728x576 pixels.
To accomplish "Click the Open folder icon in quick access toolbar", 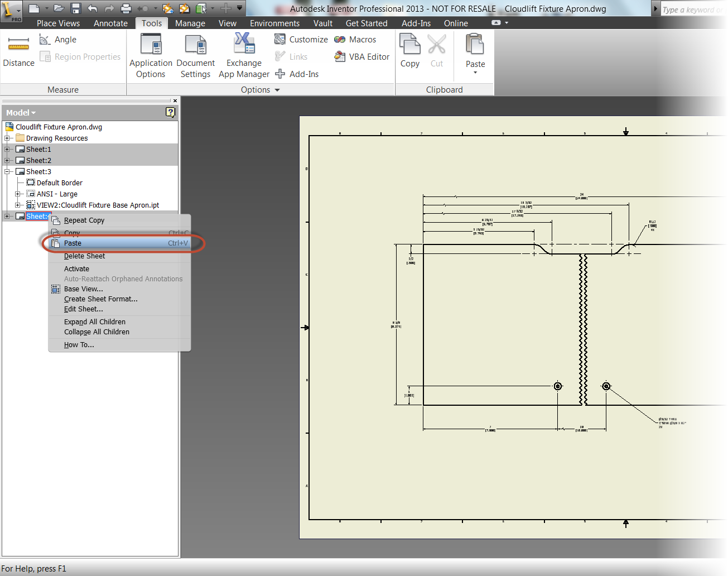I will pos(59,8).
